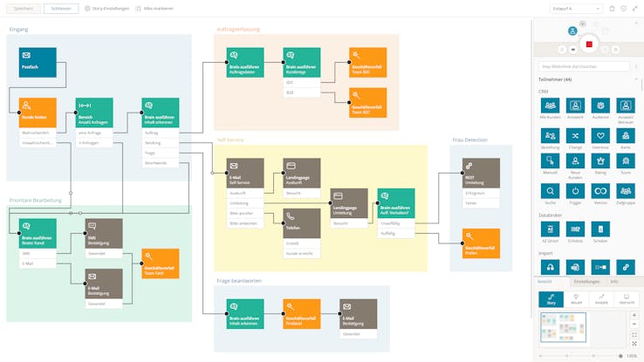This screenshot has height=362, width=644.
Task: Click the Change shuffle icon
Action: point(575,138)
